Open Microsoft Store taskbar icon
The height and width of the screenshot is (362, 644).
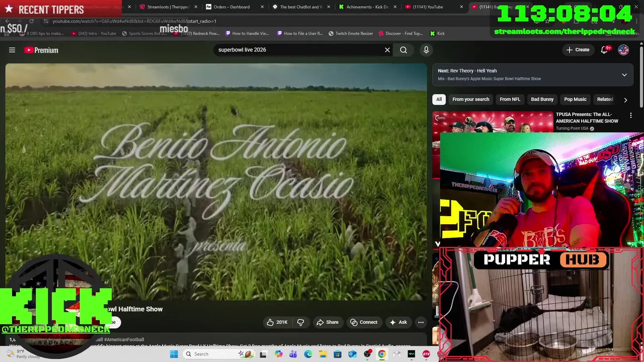pyautogui.click(x=338, y=354)
